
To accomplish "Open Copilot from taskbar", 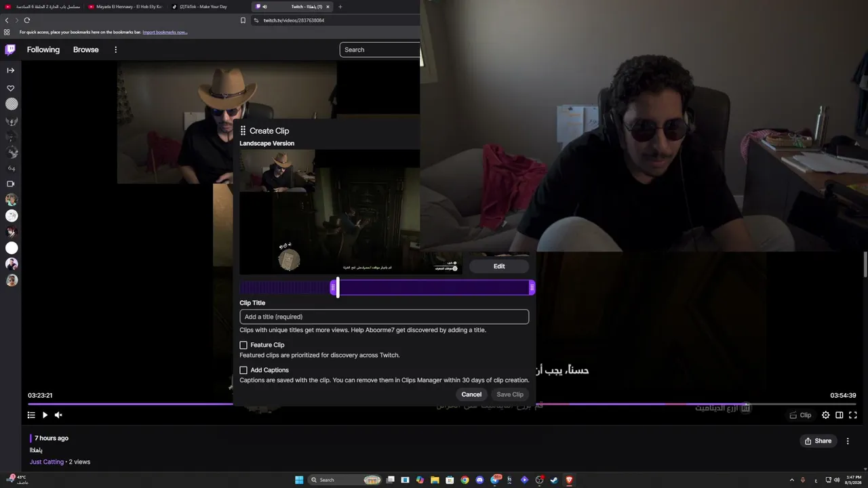I will pyautogui.click(x=420, y=480).
